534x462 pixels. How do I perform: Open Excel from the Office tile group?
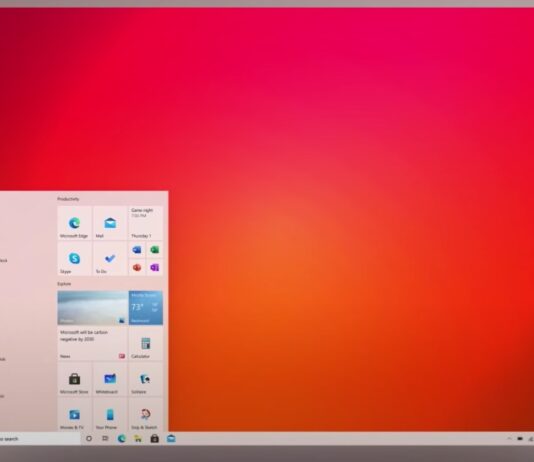click(x=155, y=250)
